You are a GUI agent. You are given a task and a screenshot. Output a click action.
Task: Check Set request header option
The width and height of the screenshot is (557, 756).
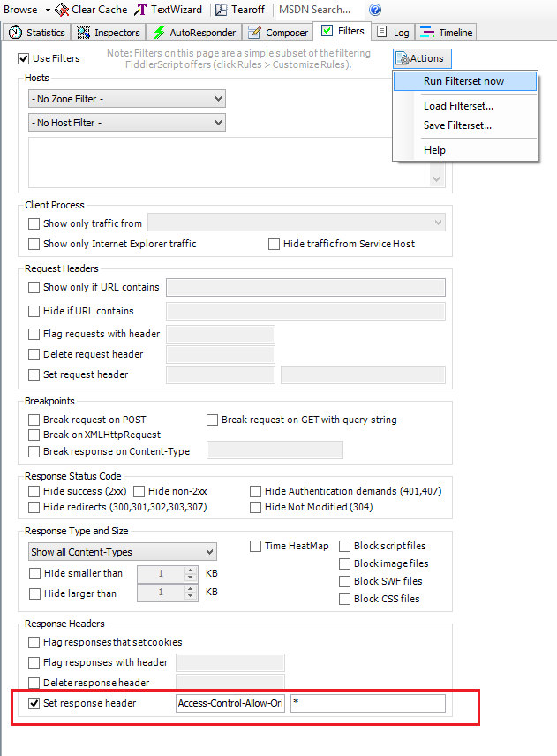[34, 375]
